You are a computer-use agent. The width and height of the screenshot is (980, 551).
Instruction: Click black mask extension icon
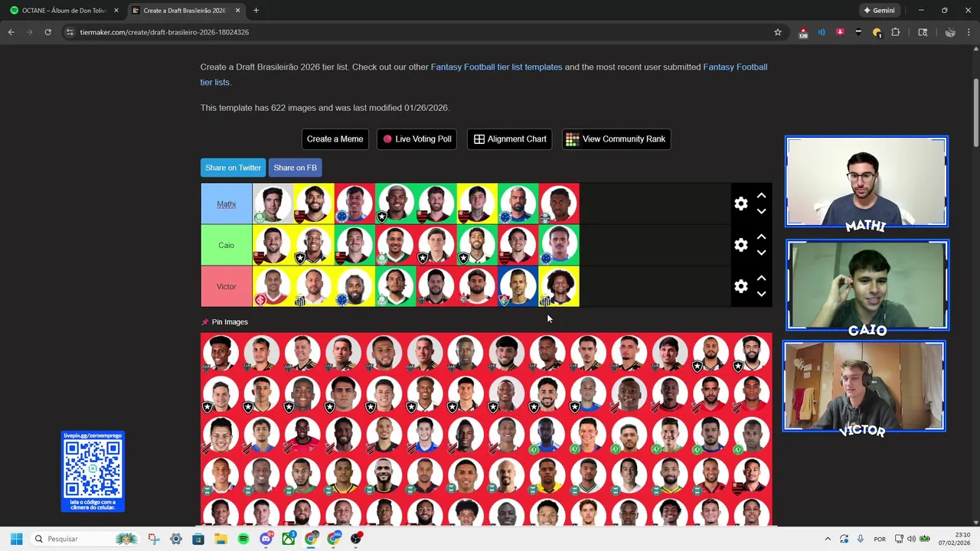[858, 32]
